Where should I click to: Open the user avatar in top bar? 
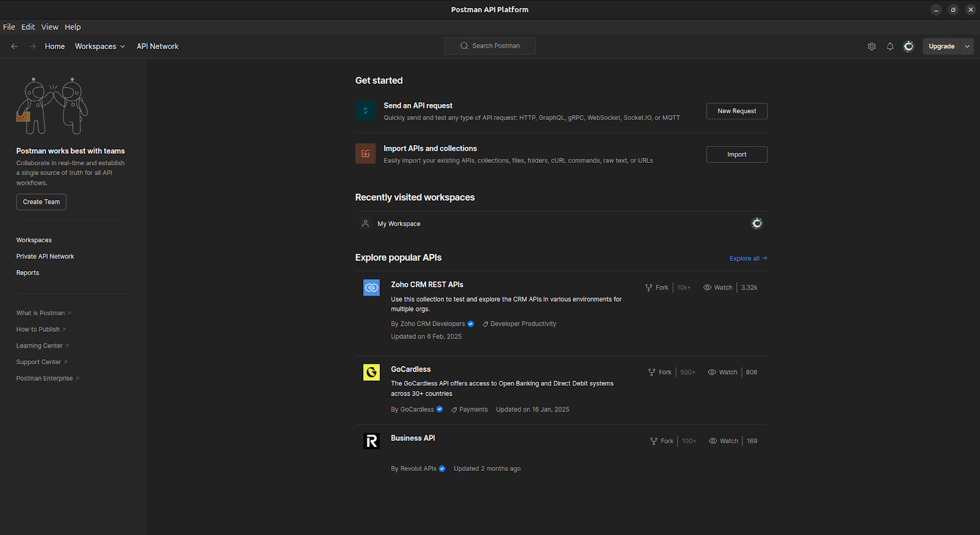pyautogui.click(x=908, y=47)
